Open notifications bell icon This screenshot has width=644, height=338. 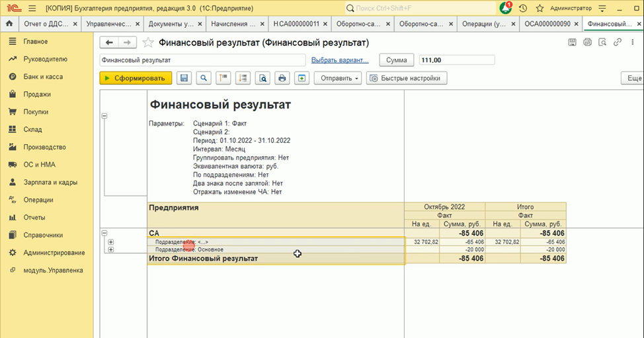(506, 8)
